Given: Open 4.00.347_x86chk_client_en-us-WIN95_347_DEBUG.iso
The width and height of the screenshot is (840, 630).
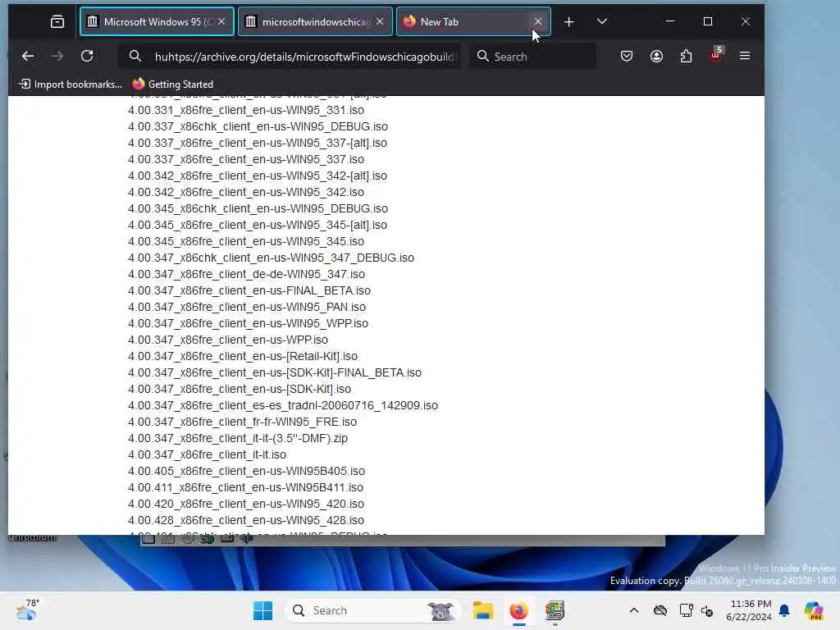Looking at the screenshot, I should 271,258.
